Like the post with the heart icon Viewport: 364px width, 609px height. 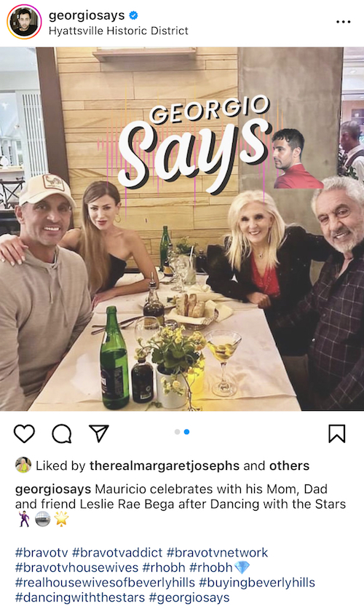point(24,433)
